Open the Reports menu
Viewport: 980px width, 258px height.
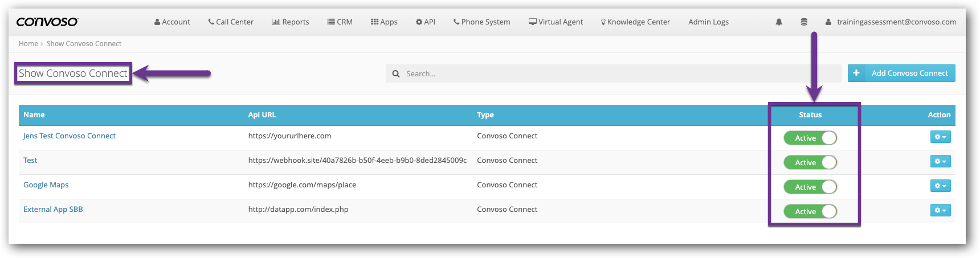291,22
